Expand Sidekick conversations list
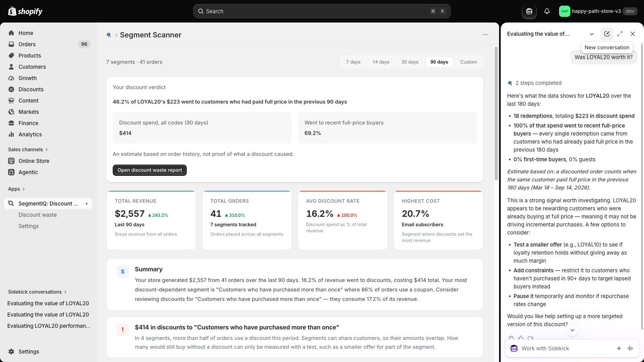The width and height of the screenshot is (644, 362). (37, 292)
